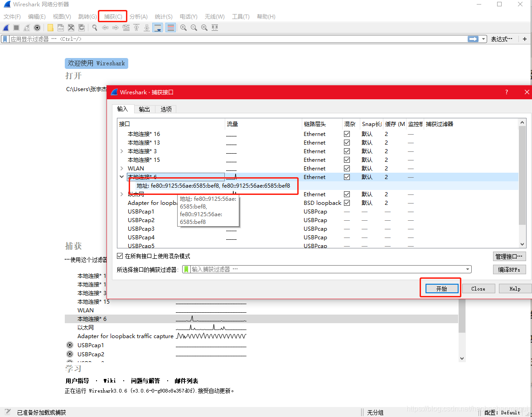This screenshot has width=532, height=417.
Task: Jump to last packet icon
Action: pyautogui.click(x=146, y=28)
